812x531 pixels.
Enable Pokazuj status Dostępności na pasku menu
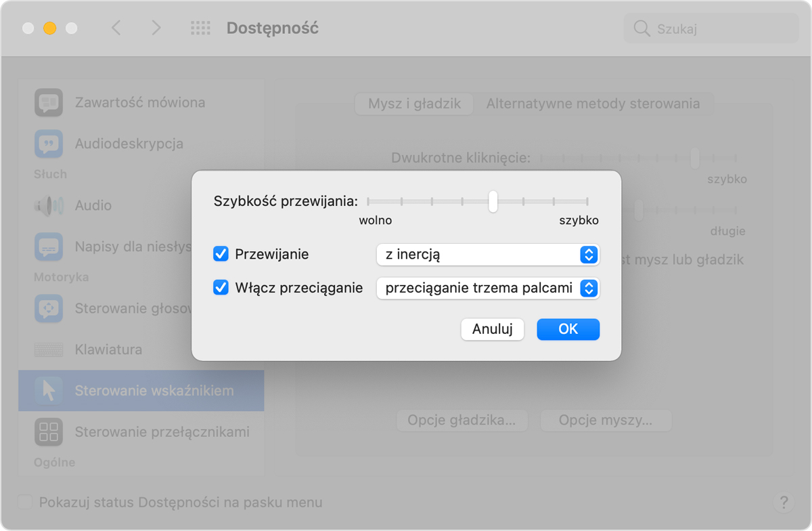pos(24,502)
